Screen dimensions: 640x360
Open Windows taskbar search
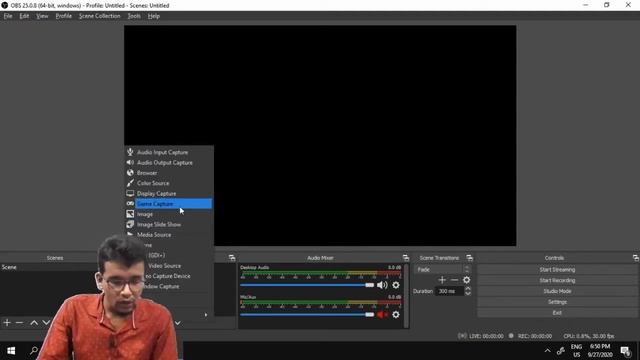click(x=34, y=351)
